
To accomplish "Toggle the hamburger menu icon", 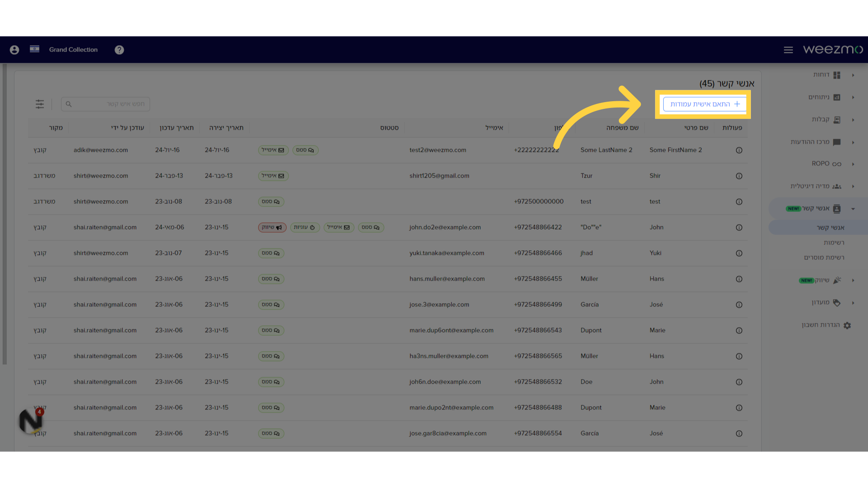I will (788, 50).
